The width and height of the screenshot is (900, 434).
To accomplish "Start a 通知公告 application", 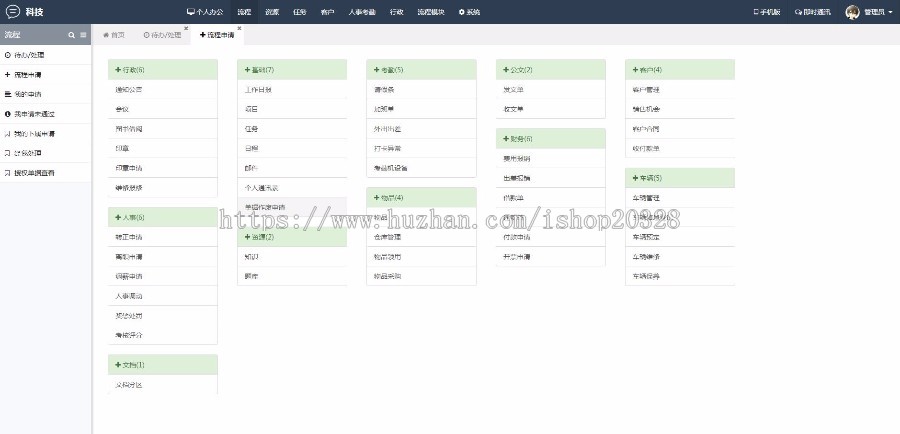I will (163, 90).
